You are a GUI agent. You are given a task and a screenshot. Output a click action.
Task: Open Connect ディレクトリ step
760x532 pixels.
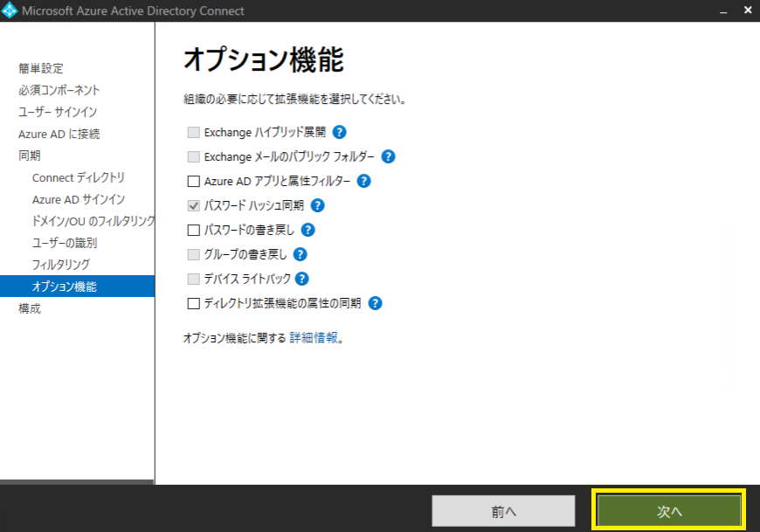pos(79,177)
